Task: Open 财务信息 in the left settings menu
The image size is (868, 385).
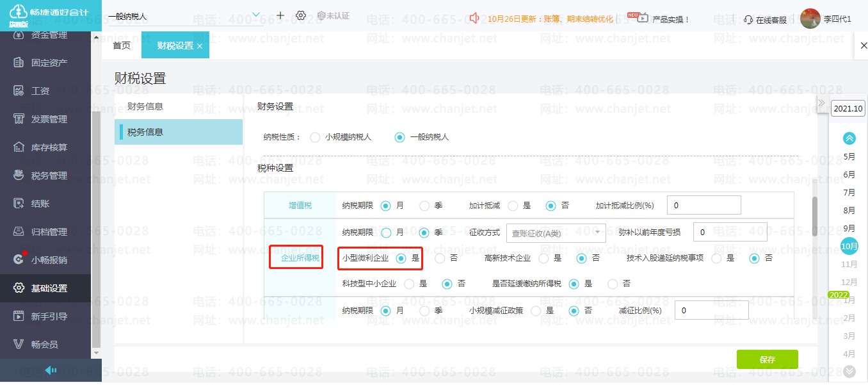Action: click(145, 106)
